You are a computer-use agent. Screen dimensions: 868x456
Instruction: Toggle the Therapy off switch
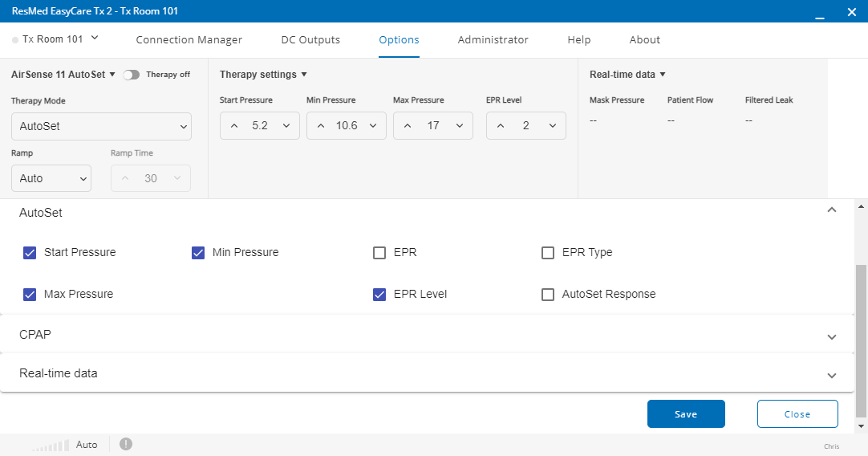pyautogui.click(x=132, y=75)
